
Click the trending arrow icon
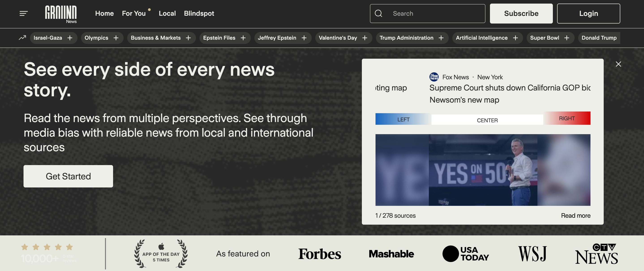tap(22, 38)
